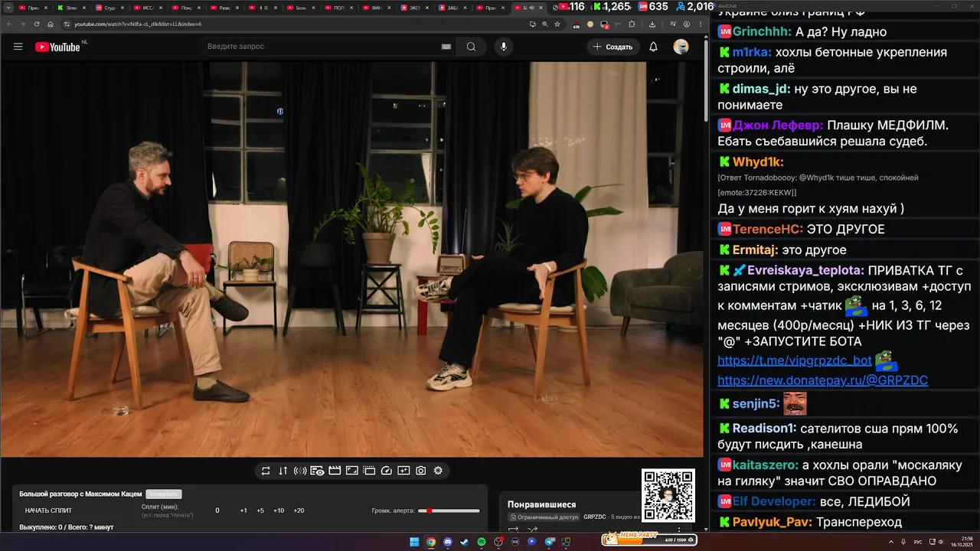Open the new.donatepay.ru/@GRPZDC link
Screen dimensions: 980x551
tap(822, 380)
